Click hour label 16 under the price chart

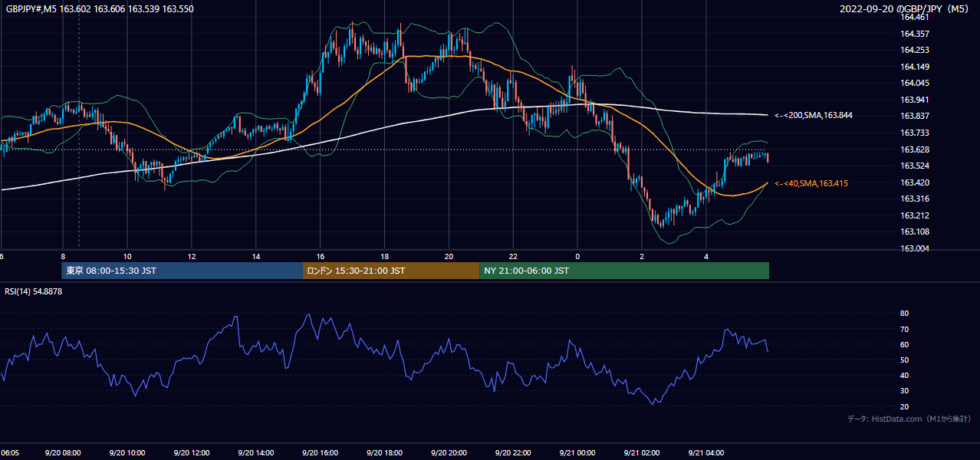321,257
